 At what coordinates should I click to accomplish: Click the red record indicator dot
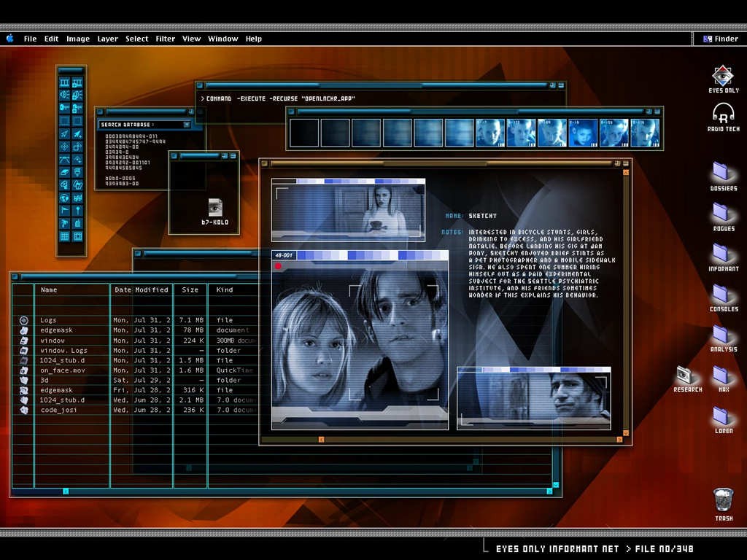pyautogui.click(x=278, y=266)
